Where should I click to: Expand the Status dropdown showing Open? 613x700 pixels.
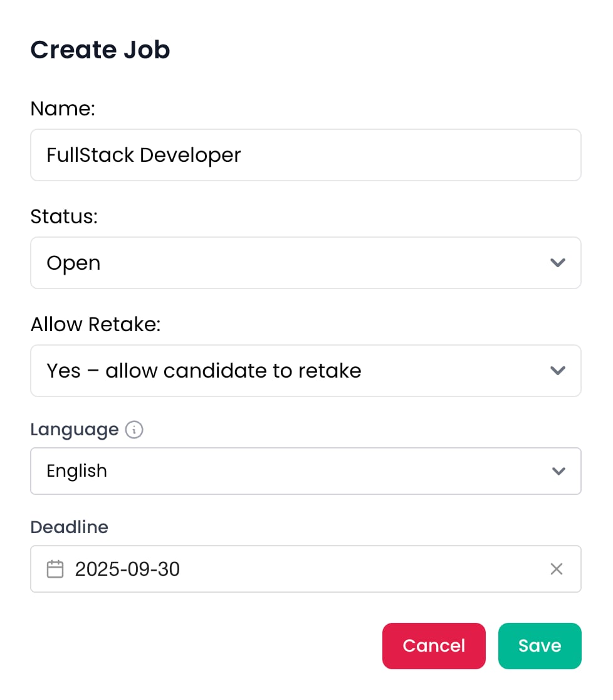coord(288,263)
